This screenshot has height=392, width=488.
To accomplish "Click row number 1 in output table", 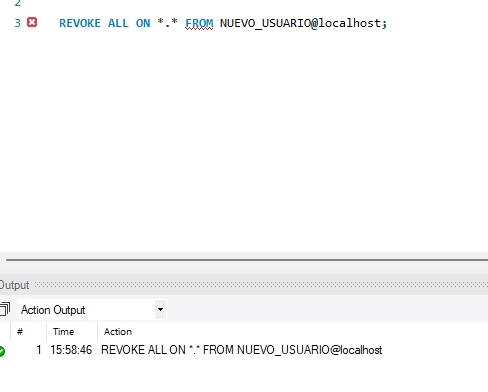I will tap(39, 350).
